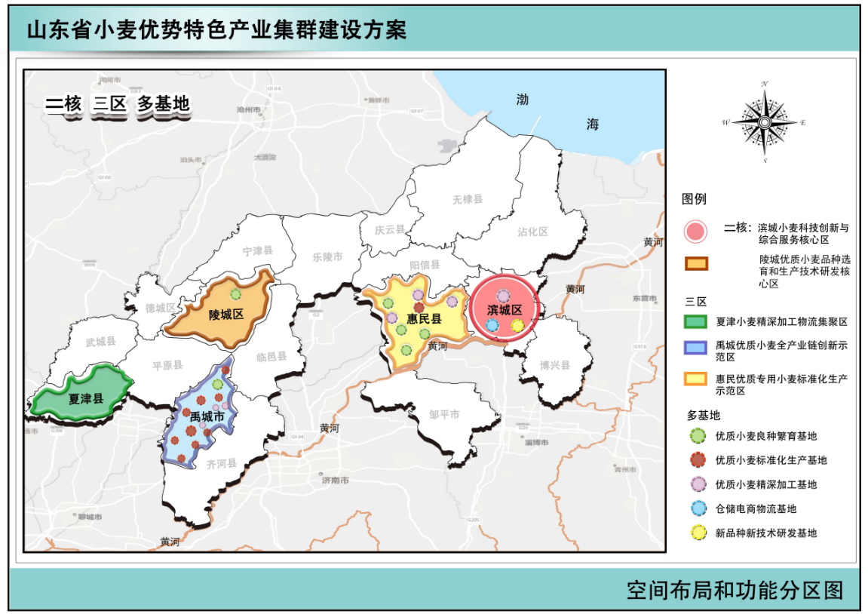This screenshot has width=868, height=614.
Task: Click the legend text 仓储电商物流基地
Action: pos(756,509)
